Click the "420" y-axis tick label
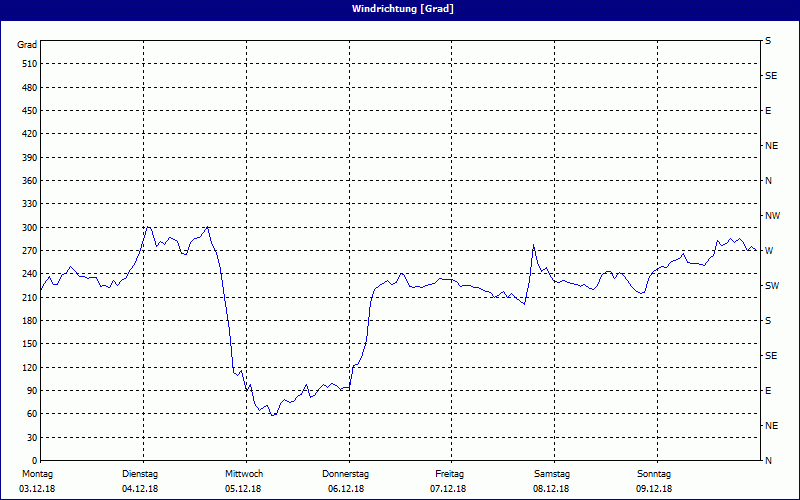Image resolution: width=800 pixels, height=500 pixels. coord(30,134)
